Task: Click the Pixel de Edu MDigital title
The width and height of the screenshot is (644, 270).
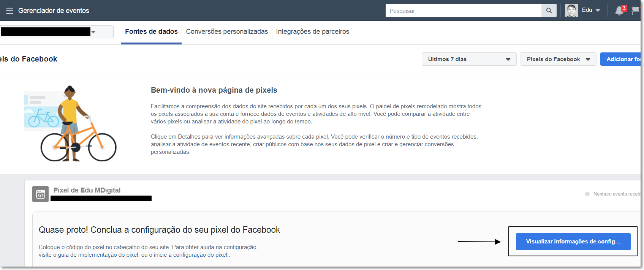Action: [x=87, y=190]
